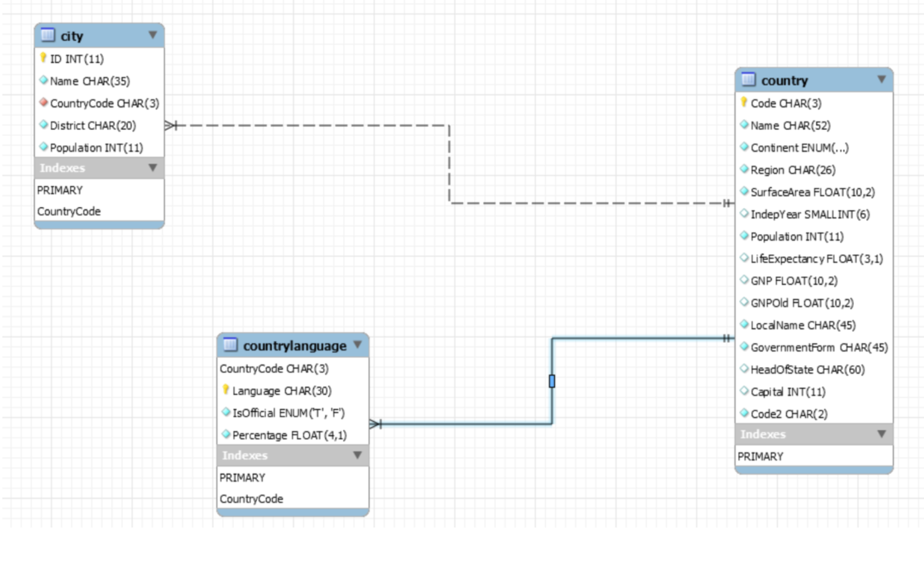
Task: Click the red foreign key diamond of CountryCode
Action: pyautogui.click(x=43, y=103)
